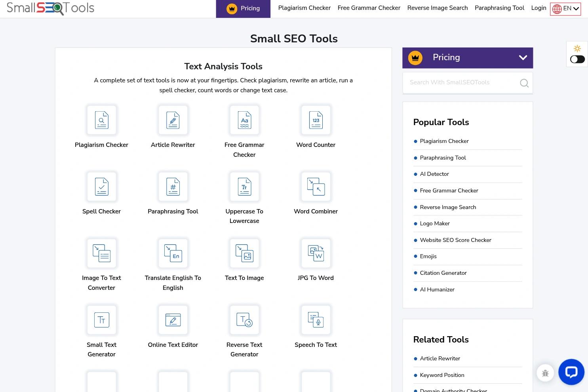This screenshot has width=588, height=392.
Task: Click the Article Rewriter label under icon
Action: 173,145
